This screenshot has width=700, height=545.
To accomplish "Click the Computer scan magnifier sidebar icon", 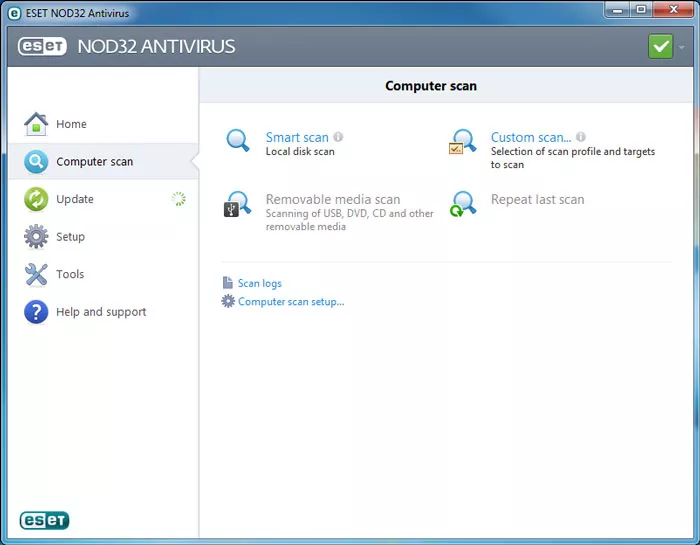I will point(36,162).
